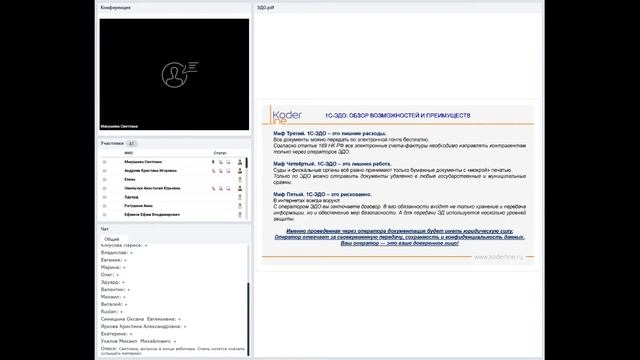Select the ЭДО.pdf document tab

click(x=266, y=8)
